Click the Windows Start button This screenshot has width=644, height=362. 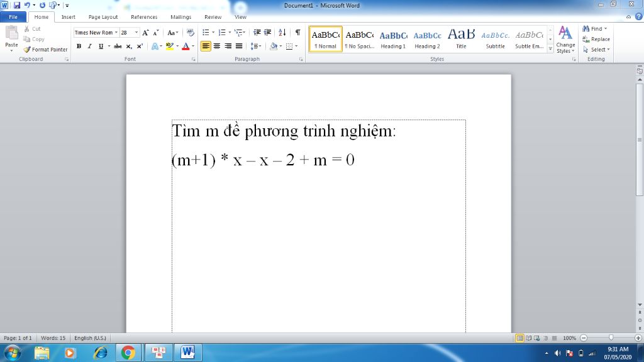[x=12, y=353]
